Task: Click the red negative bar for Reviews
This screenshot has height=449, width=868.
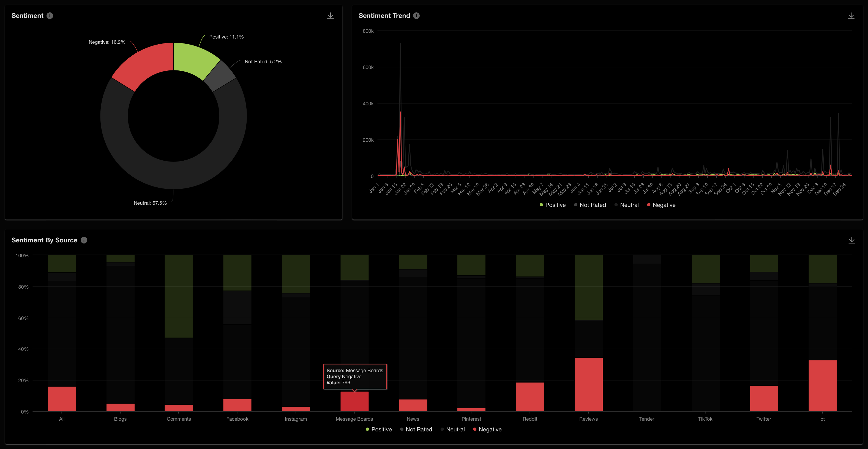Action: click(x=588, y=384)
